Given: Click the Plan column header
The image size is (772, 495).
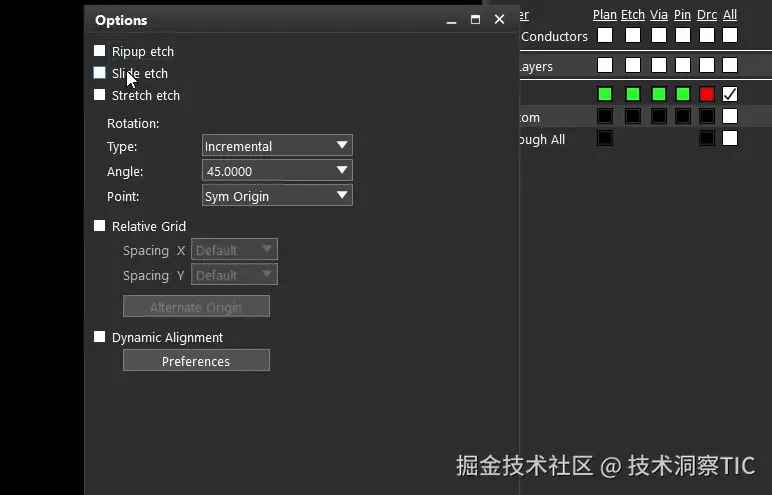Looking at the screenshot, I should click(x=605, y=15).
